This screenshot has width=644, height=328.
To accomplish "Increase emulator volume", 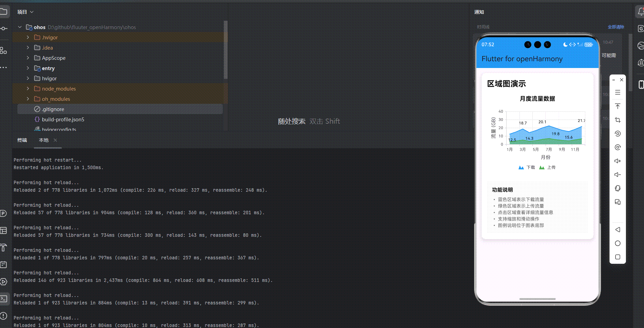I will [618, 161].
